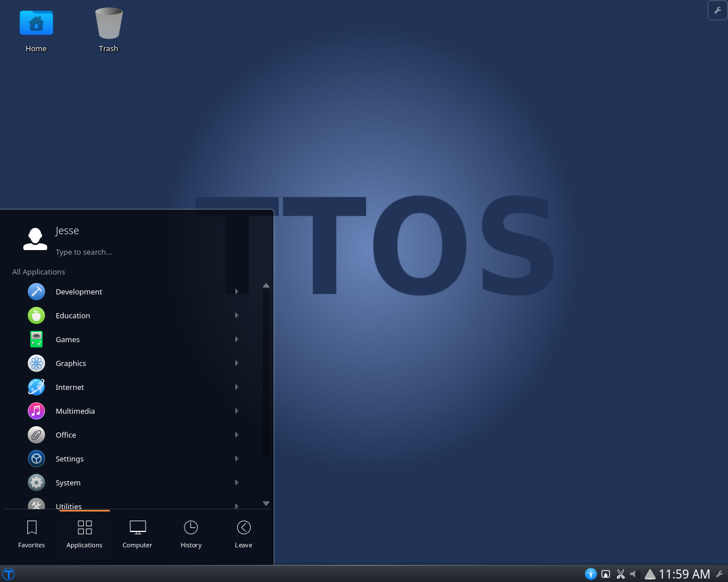728x582 pixels.
Task: Expand the Education submenu arrow
Action: tap(237, 315)
